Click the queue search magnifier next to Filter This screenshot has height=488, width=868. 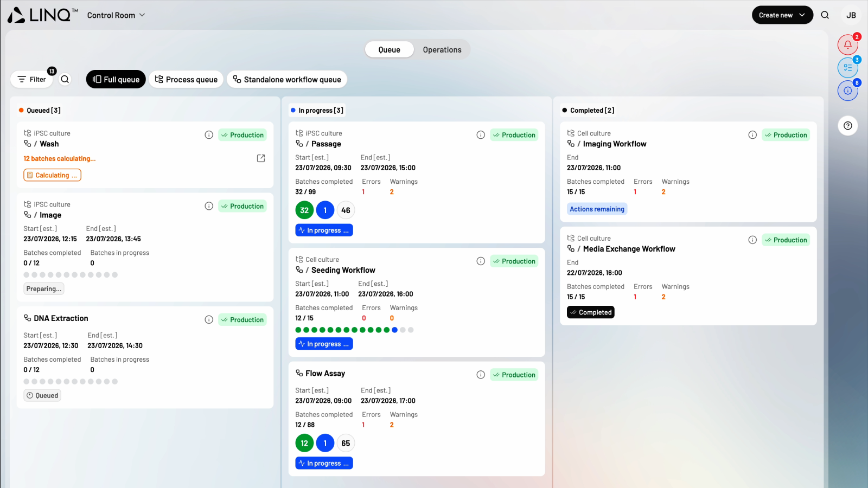click(65, 79)
